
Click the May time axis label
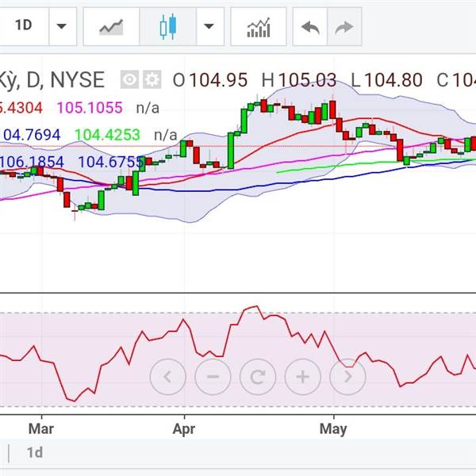pyautogui.click(x=333, y=429)
